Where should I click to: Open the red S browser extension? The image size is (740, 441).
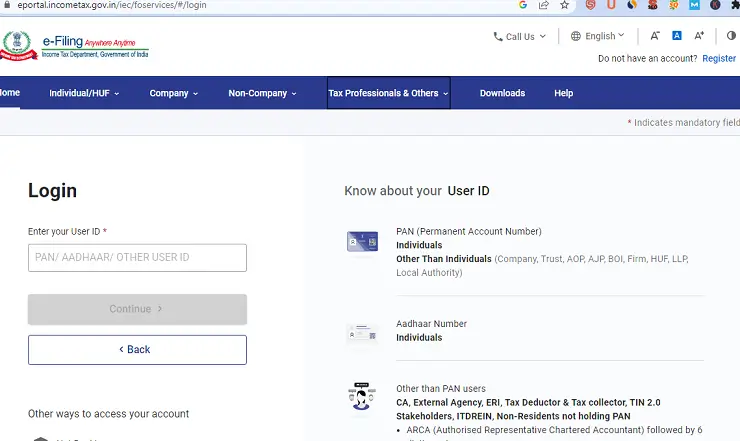590,5
